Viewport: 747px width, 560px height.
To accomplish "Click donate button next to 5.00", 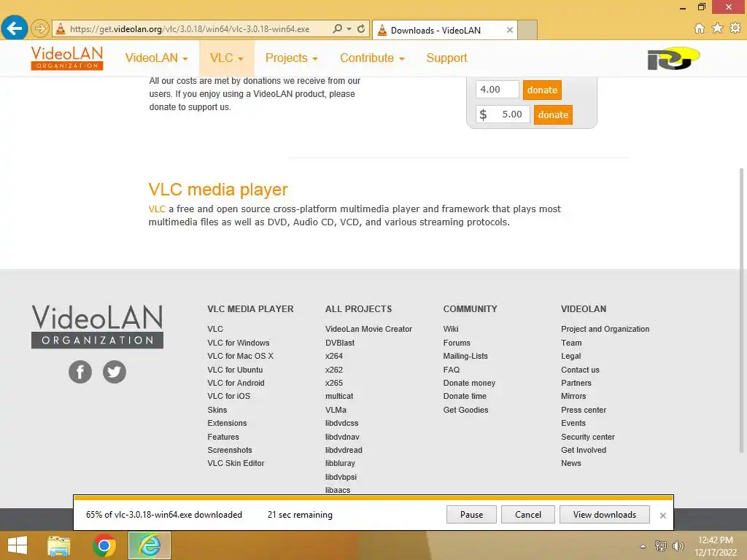I will coord(553,114).
